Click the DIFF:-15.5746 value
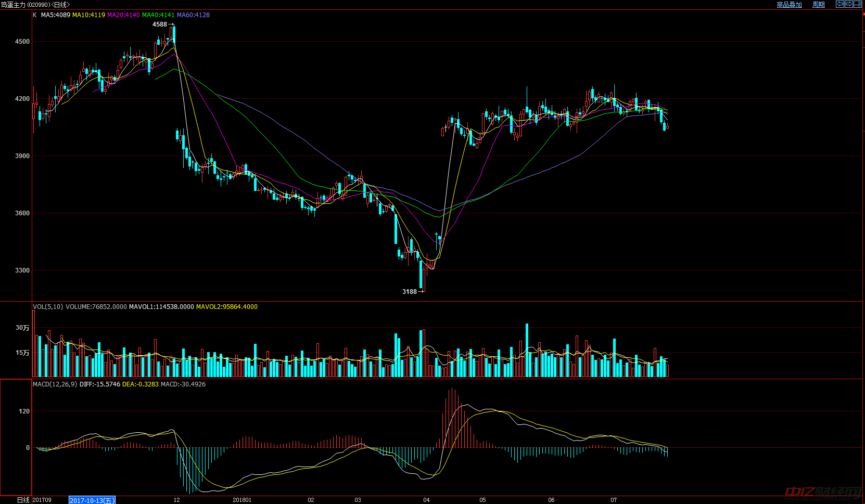Screen dimensions: 865x504 point(100,384)
